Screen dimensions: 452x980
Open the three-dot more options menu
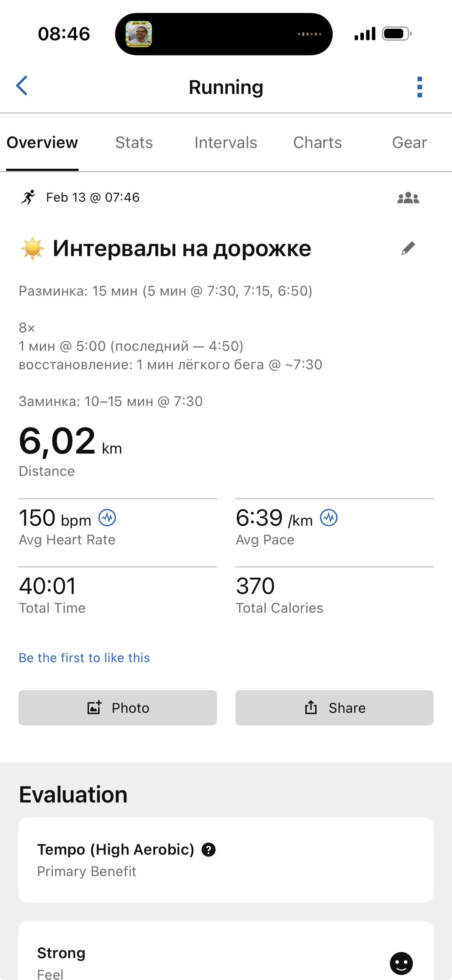pyautogui.click(x=419, y=87)
